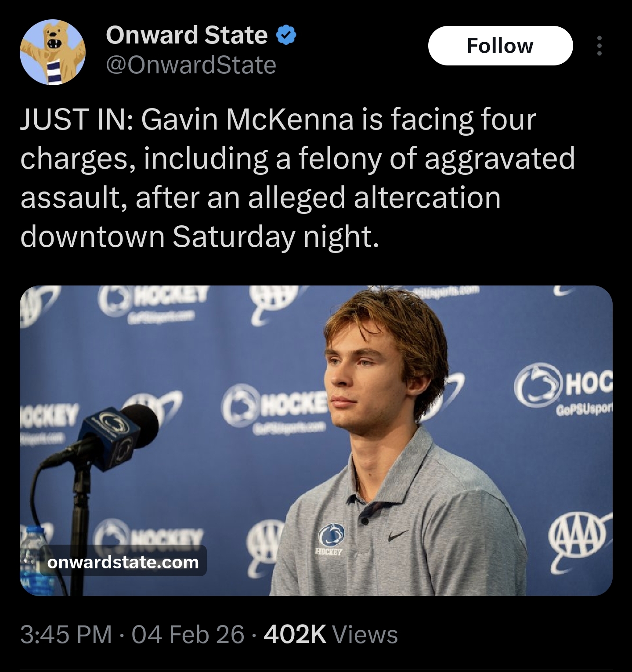
Task: Click the Nike swoosh on the shirt
Action: point(399,535)
